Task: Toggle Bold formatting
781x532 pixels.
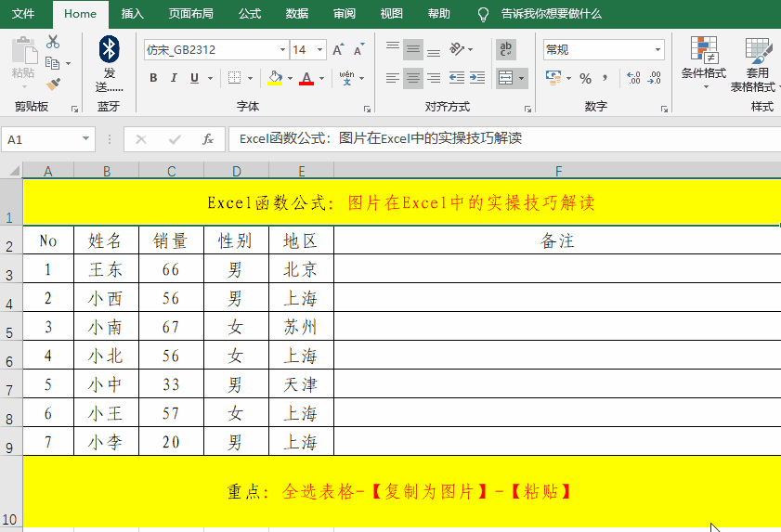Action: tap(153, 78)
